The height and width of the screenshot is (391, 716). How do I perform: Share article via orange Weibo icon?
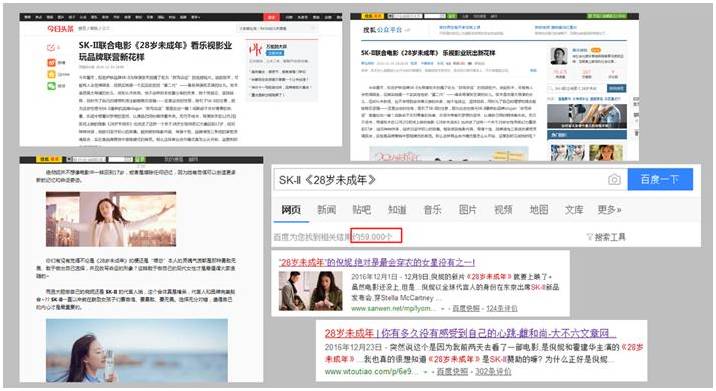click(x=51, y=62)
